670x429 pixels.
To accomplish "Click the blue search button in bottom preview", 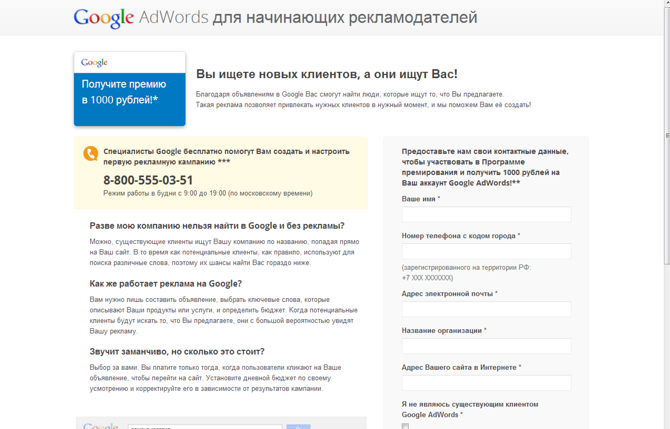I will (x=298, y=427).
